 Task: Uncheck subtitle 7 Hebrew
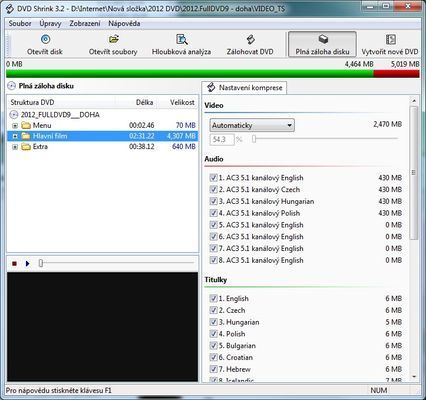213,369
